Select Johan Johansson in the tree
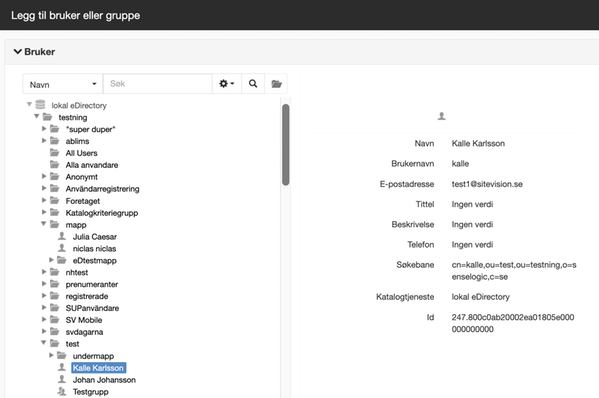This screenshot has width=599, height=398. (x=104, y=380)
